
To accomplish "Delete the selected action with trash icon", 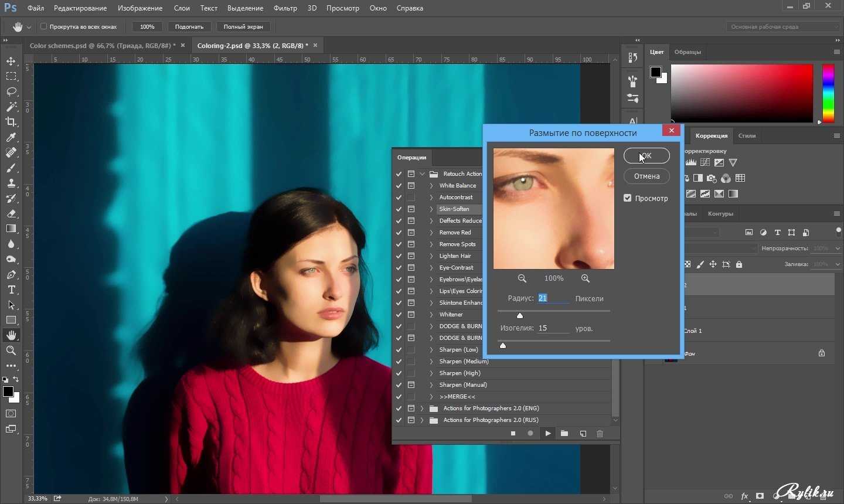I will point(600,434).
